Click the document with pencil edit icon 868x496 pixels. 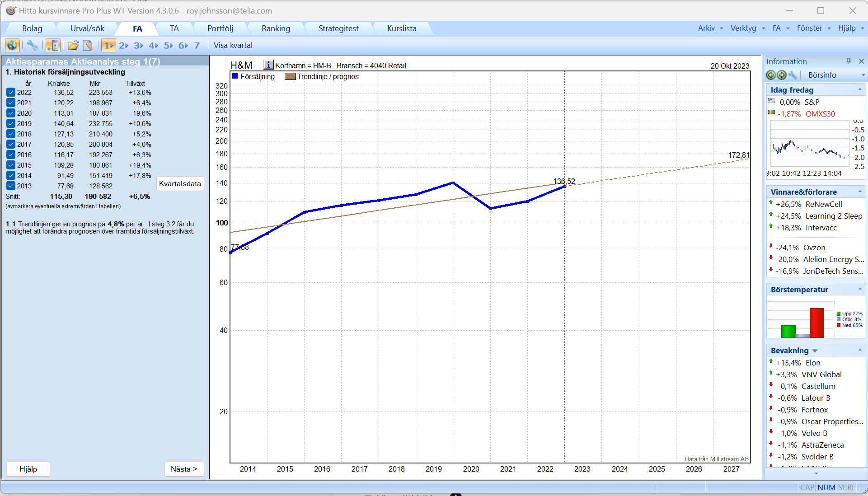(x=88, y=45)
